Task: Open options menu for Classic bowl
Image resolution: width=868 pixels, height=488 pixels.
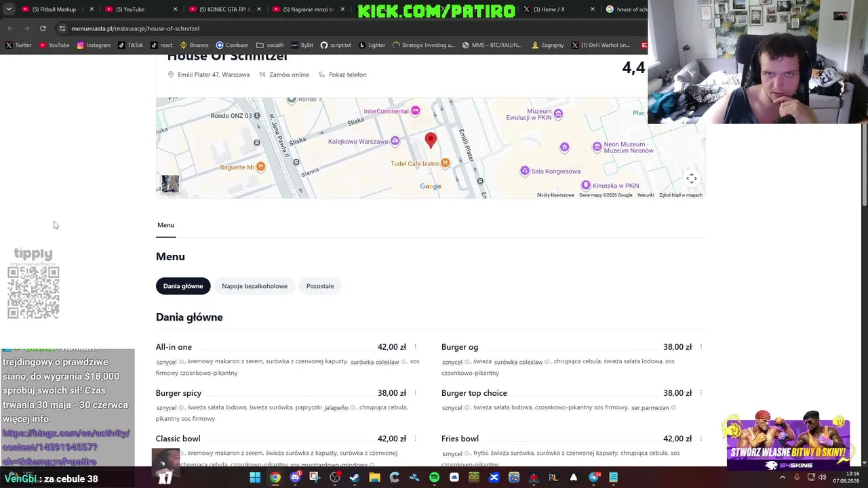Action: click(415, 439)
